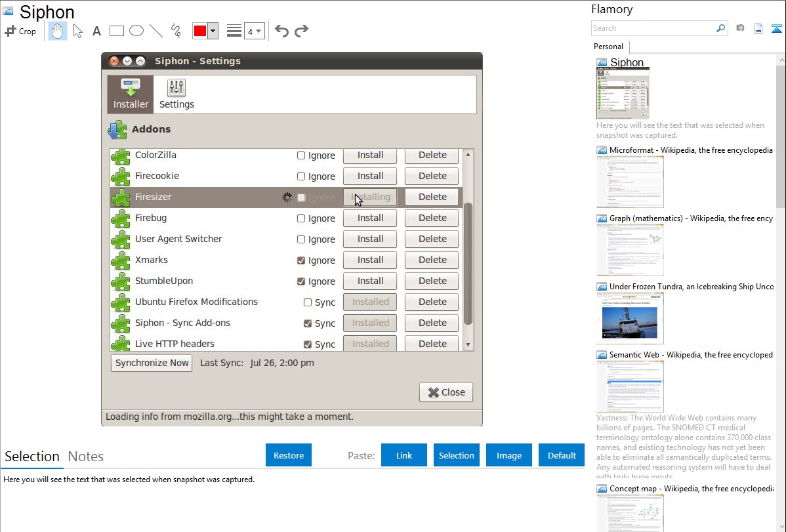
Task: Redo the last annotation
Action: 301,31
